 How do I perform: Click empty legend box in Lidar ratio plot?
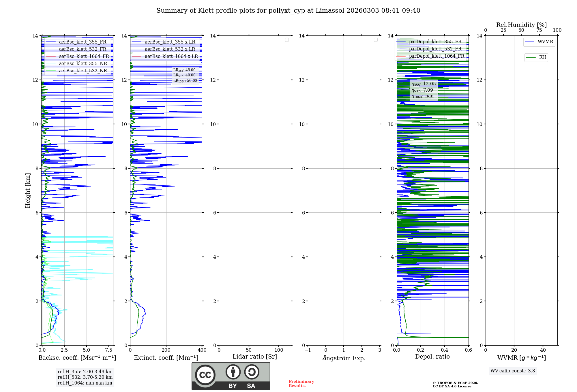[287, 40]
